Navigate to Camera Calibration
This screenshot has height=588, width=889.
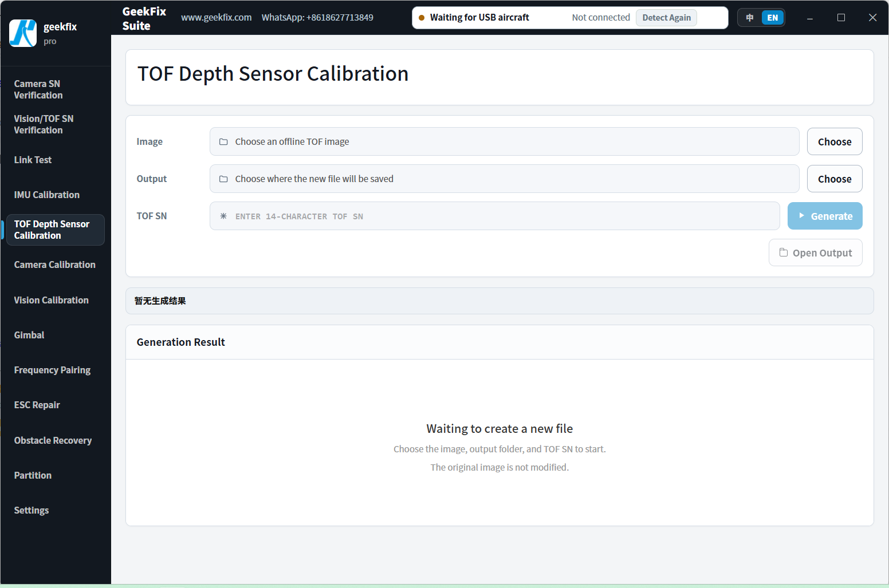click(56, 265)
